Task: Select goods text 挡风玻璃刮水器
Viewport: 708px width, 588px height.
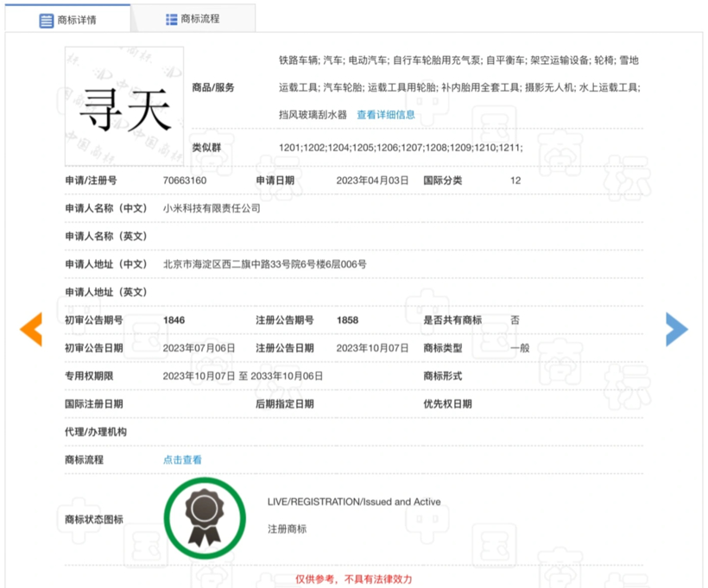Action: point(313,115)
